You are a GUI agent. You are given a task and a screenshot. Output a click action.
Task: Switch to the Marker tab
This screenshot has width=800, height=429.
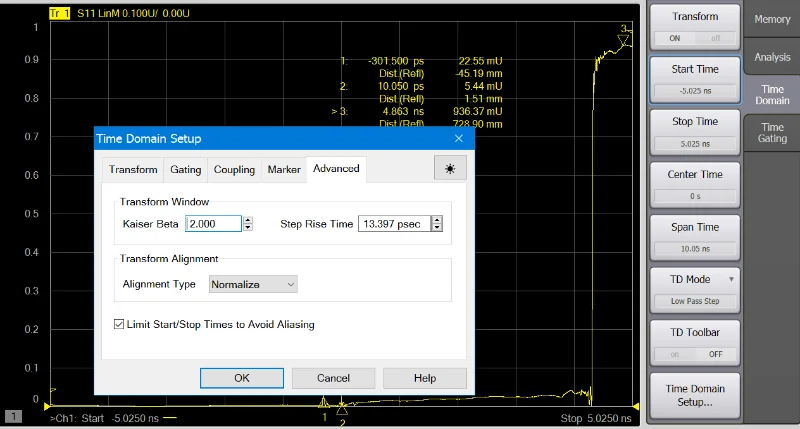point(284,169)
